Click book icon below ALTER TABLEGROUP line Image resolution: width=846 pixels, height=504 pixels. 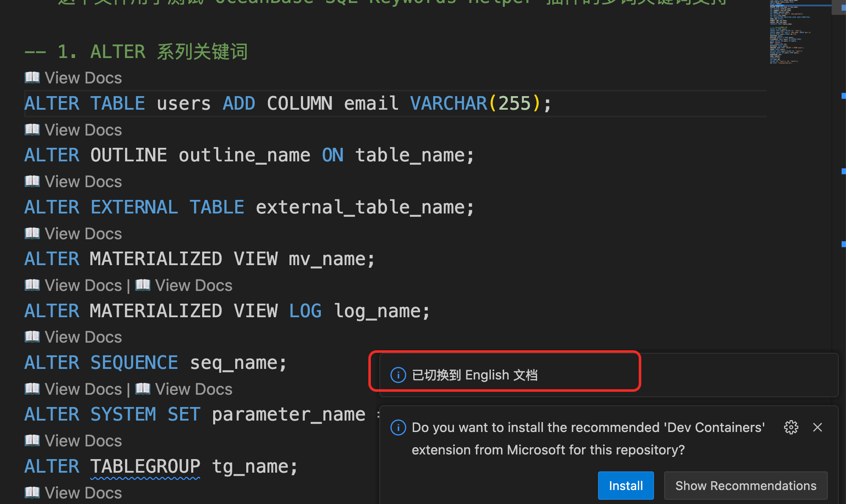(x=32, y=493)
